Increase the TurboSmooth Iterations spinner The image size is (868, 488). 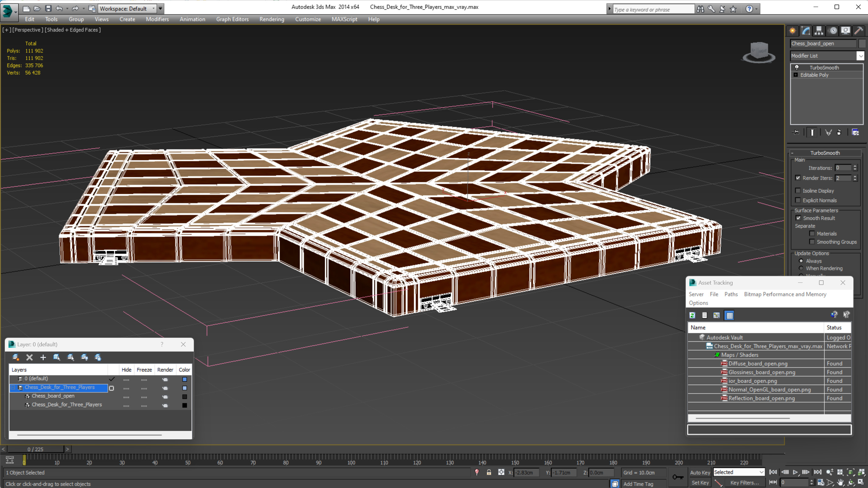(855, 166)
